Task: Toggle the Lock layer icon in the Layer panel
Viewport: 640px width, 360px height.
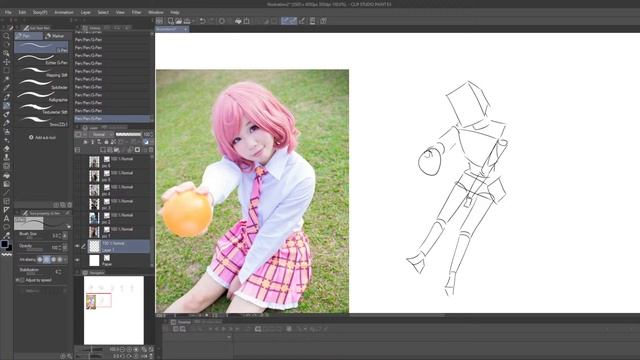Action: pos(107,142)
